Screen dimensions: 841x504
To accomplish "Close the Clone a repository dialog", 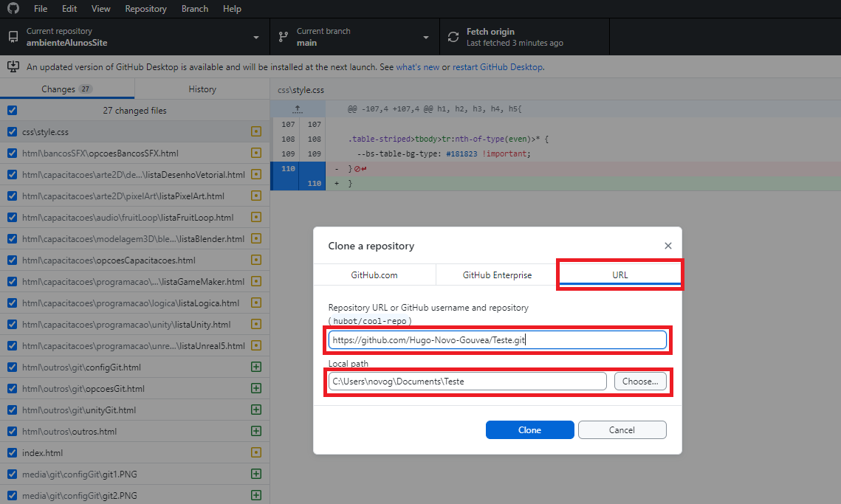I will click(667, 246).
